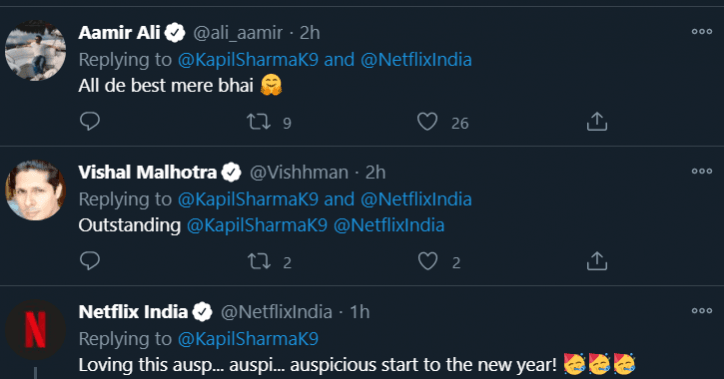Image resolution: width=724 pixels, height=379 pixels.
Task: Open more options on Netflix India's tweet
Action: [x=701, y=311]
